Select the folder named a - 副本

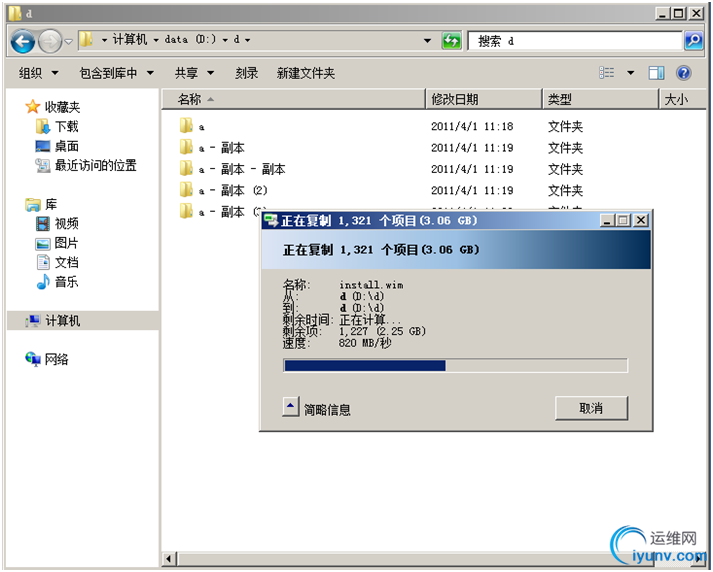pos(221,147)
